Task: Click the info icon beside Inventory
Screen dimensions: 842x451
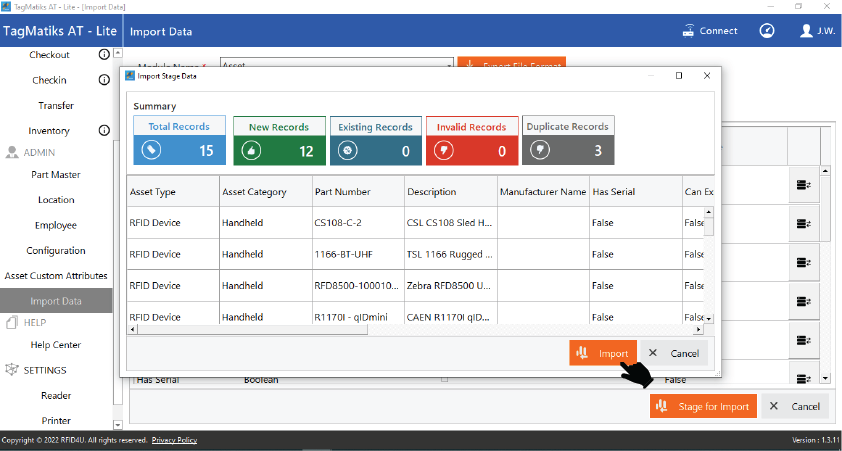Action: point(104,131)
